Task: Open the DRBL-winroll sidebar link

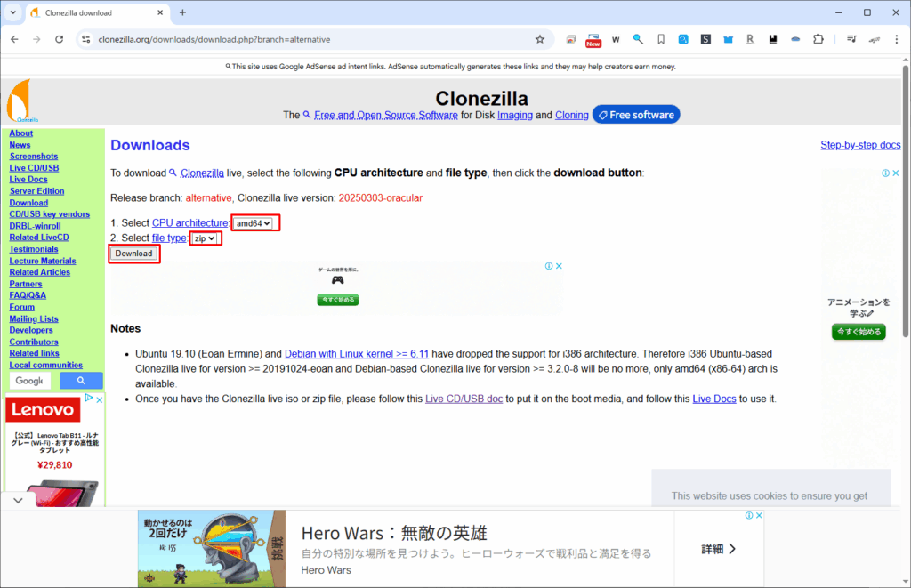Action: (35, 226)
